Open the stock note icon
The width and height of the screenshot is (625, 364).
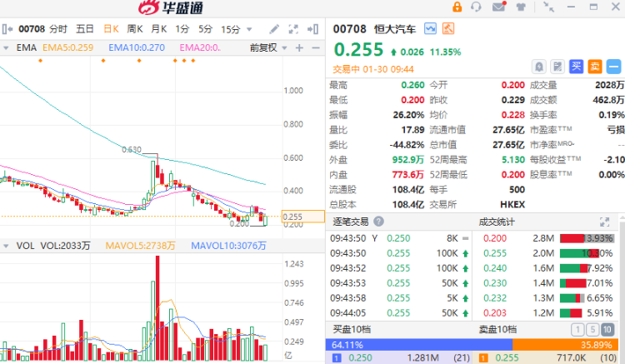point(557,67)
